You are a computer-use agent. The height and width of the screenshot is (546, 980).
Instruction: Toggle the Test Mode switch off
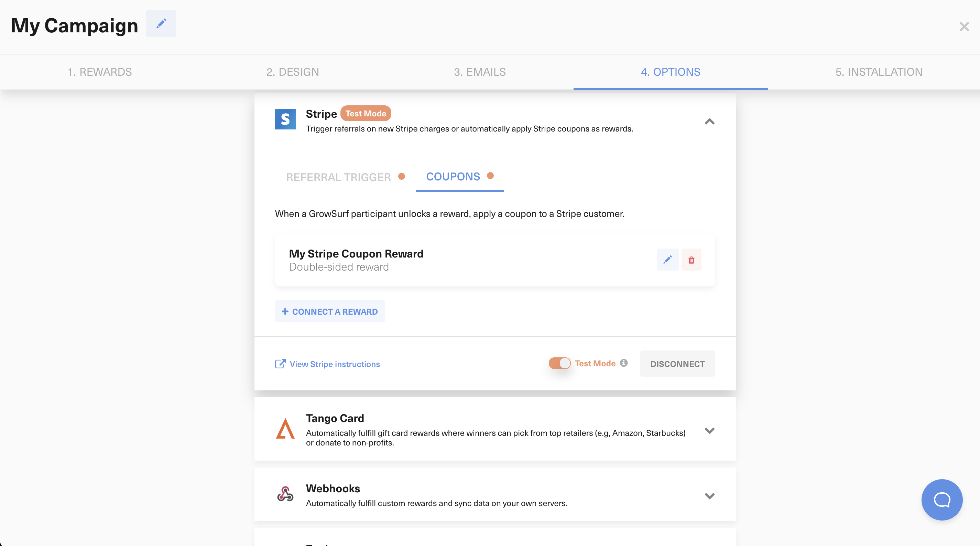click(x=558, y=363)
